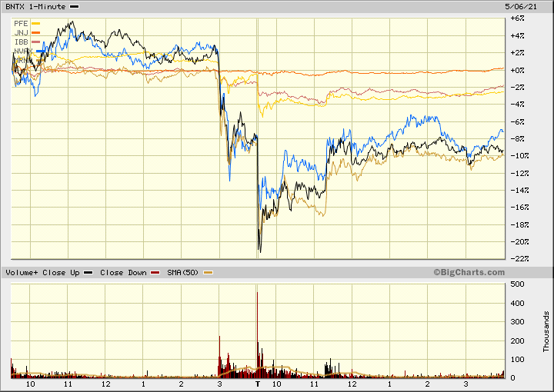The image size is (554, 392).
Task: Click the SMA(50) legend text
Action: [183, 272]
